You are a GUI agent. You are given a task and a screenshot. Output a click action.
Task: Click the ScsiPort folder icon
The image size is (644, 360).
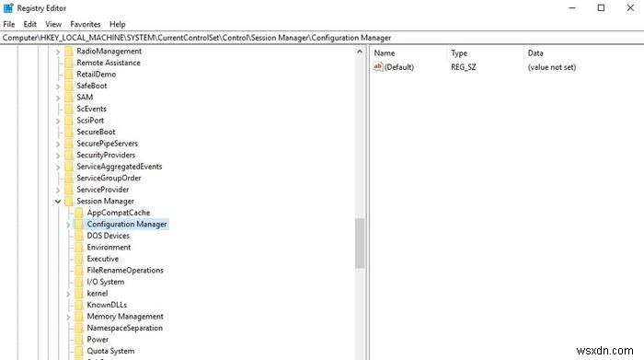click(69, 120)
